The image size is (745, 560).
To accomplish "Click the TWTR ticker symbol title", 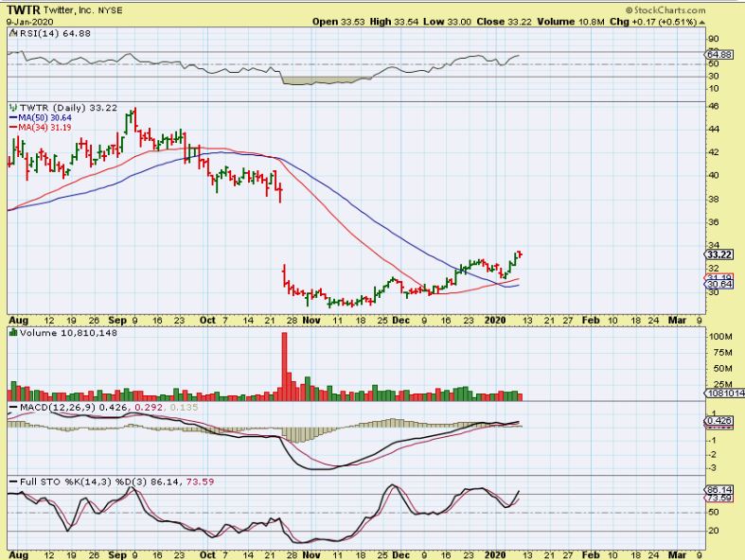I will coord(25,9).
